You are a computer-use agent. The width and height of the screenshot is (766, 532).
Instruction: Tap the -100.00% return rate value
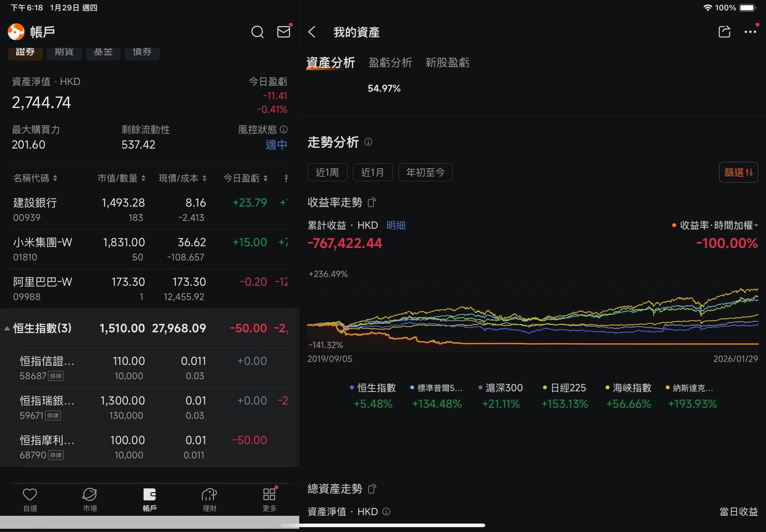tap(727, 243)
